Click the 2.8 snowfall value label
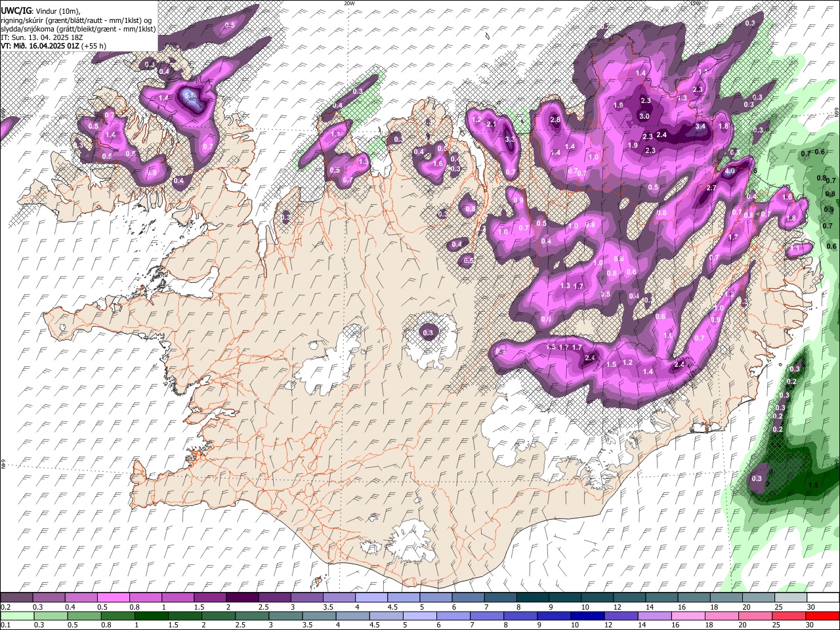840x630 pixels. [x=555, y=120]
